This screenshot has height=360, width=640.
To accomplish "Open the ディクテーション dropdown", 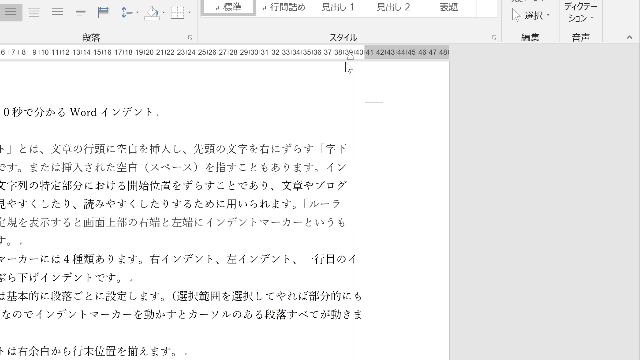I will pyautogui.click(x=580, y=12).
